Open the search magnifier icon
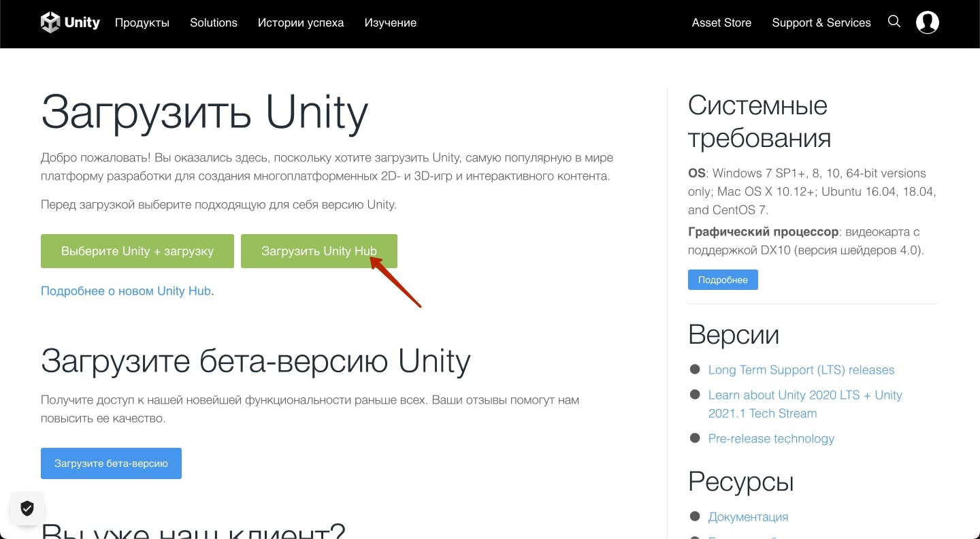The width and height of the screenshot is (980, 539). tap(894, 22)
